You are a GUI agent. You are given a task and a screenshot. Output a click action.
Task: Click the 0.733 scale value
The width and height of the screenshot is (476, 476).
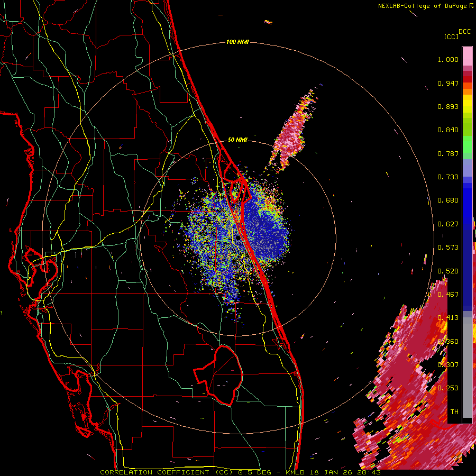pyautogui.click(x=448, y=177)
